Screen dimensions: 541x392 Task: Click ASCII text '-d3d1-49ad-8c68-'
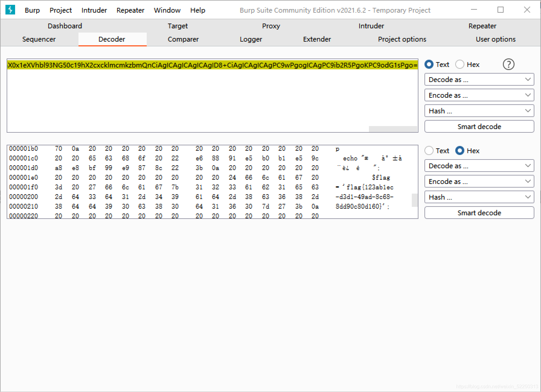tap(364, 197)
